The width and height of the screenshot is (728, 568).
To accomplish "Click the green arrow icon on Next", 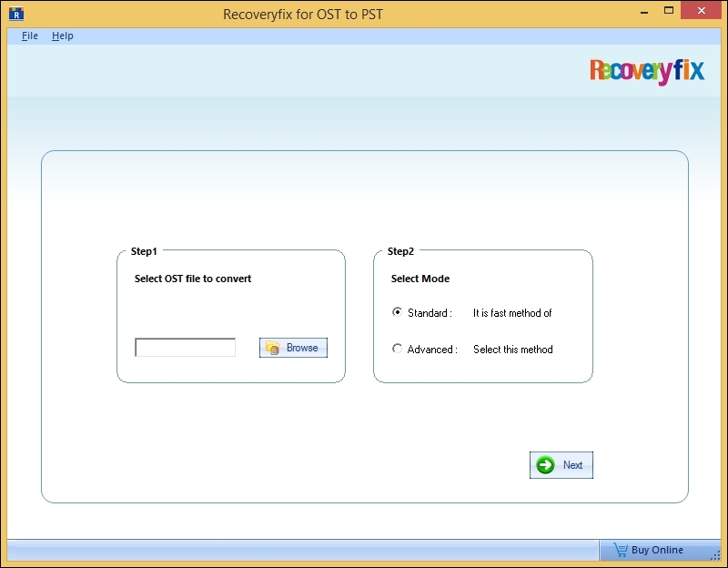I will (x=545, y=465).
